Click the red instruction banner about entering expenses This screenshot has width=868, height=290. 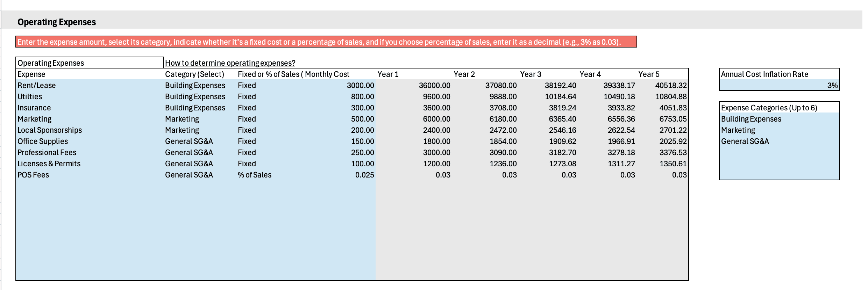point(326,42)
